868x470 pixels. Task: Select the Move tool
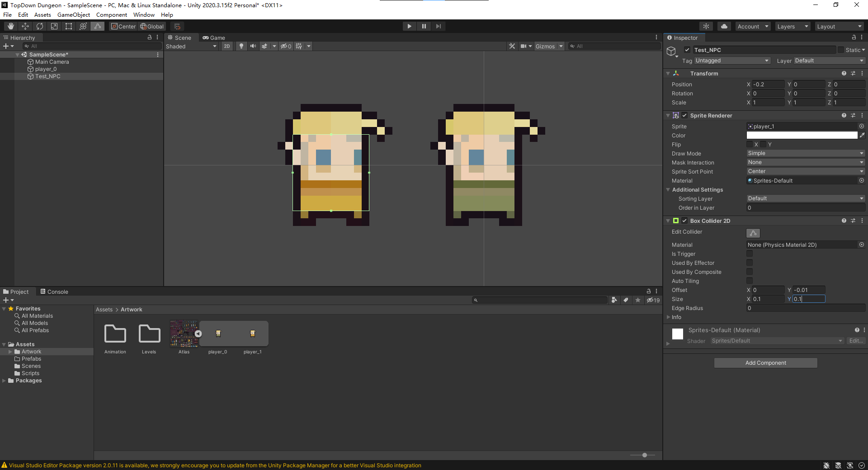pos(25,26)
